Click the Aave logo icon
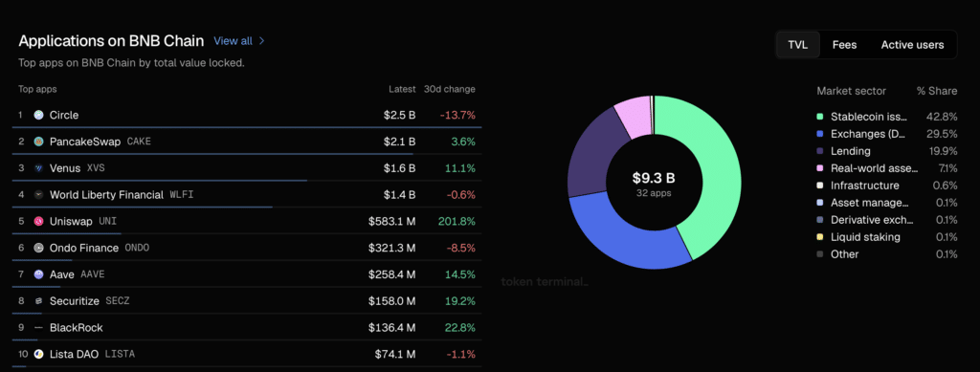 pyautogui.click(x=38, y=274)
